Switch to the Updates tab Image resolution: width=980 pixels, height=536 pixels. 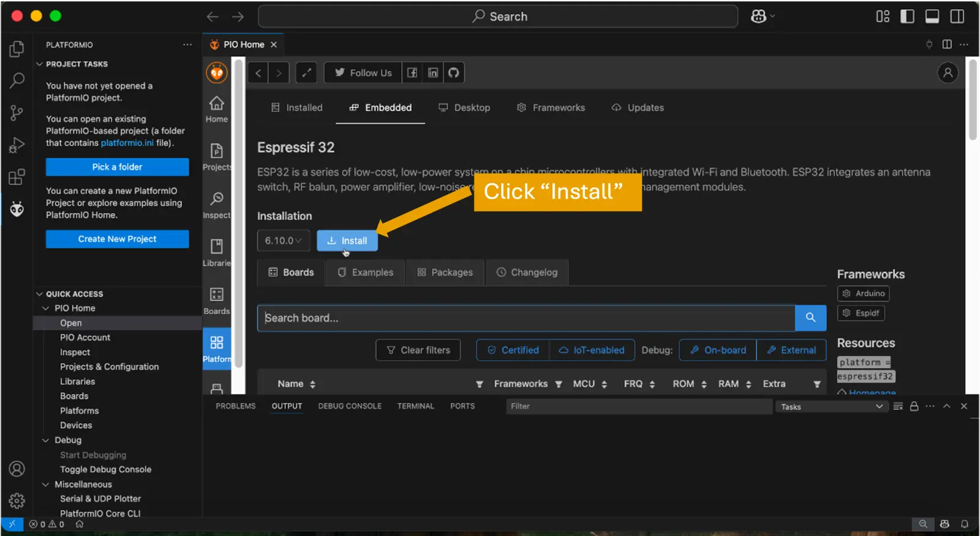(x=638, y=108)
